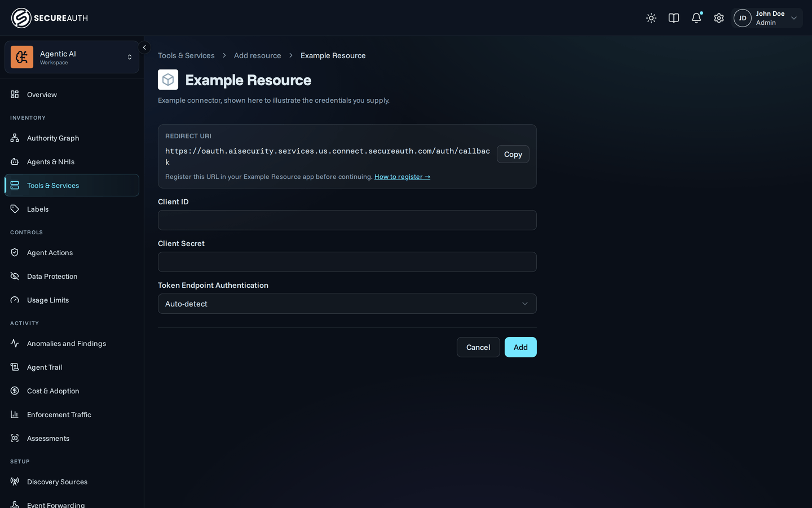Open notifications bell
Image resolution: width=812 pixels, height=508 pixels.
click(696, 18)
